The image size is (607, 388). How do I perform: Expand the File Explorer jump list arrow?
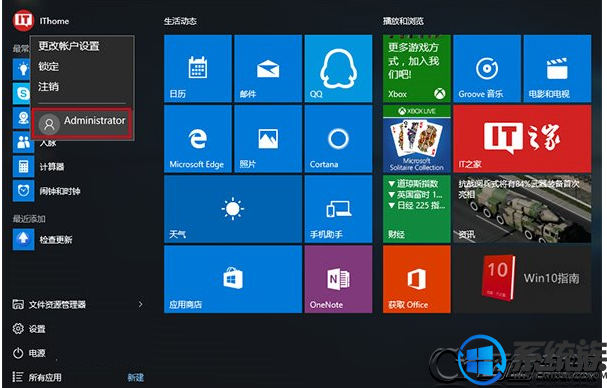[x=141, y=304]
